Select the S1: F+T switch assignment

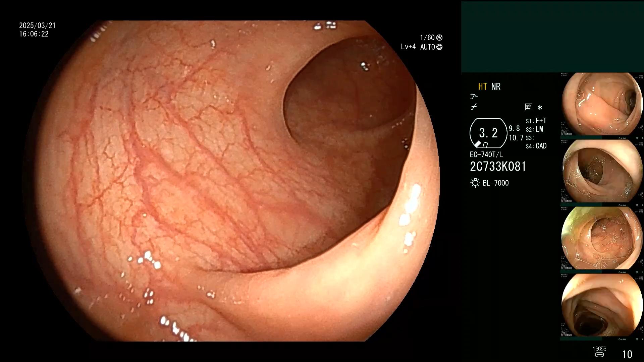pos(536,121)
